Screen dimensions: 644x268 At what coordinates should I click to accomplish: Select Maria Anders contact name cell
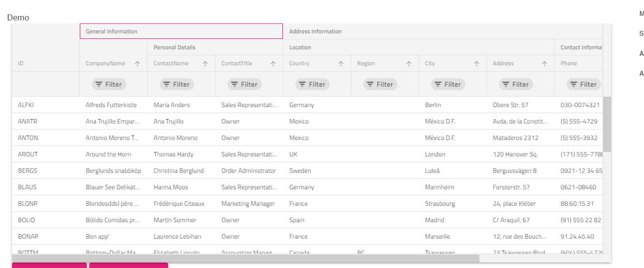click(x=181, y=105)
